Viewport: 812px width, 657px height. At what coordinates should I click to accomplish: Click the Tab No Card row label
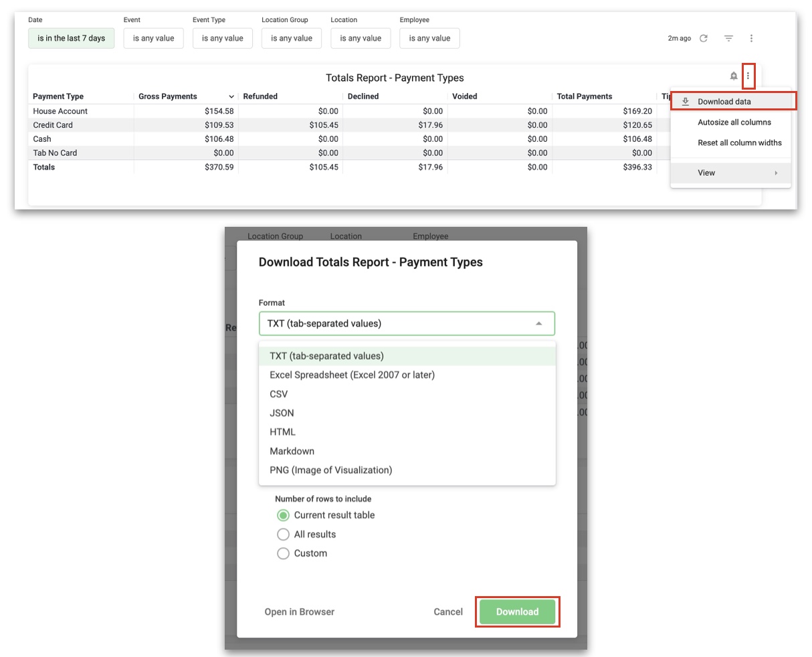click(55, 153)
